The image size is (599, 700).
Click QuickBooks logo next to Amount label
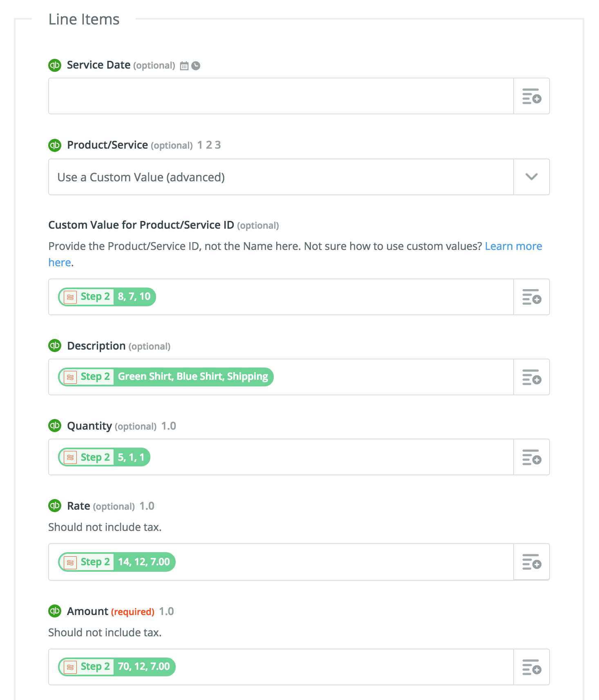coord(55,611)
